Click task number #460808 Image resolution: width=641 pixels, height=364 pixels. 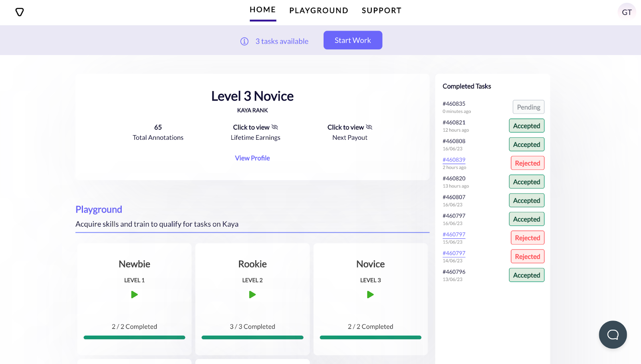[454, 141]
